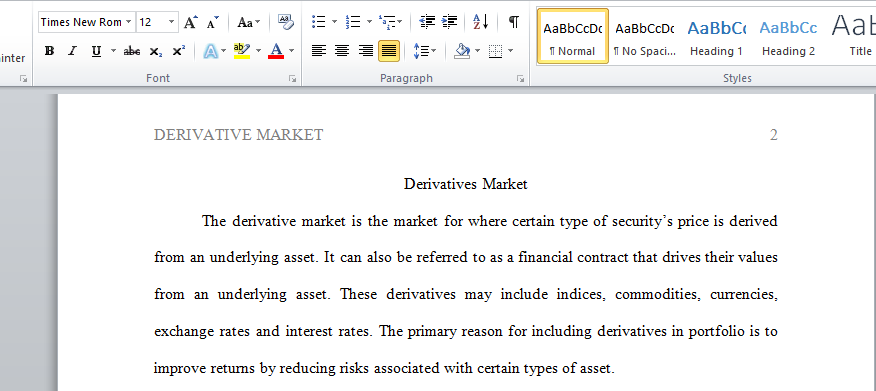Center the text

click(x=342, y=51)
